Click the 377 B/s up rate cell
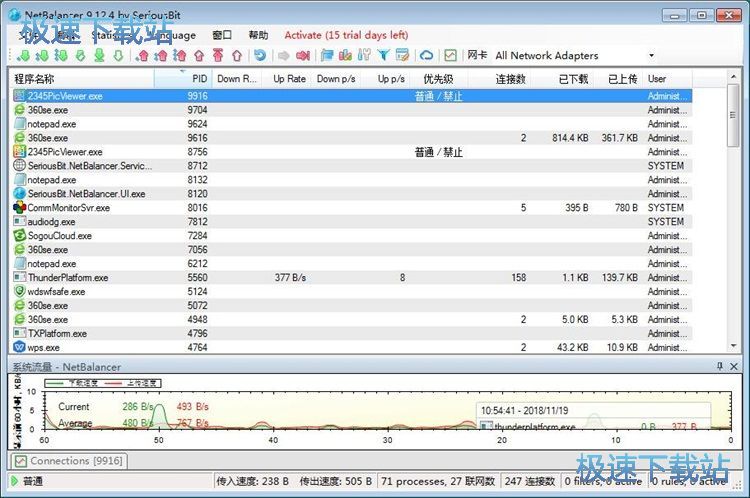750x498 pixels. [290, 277]
